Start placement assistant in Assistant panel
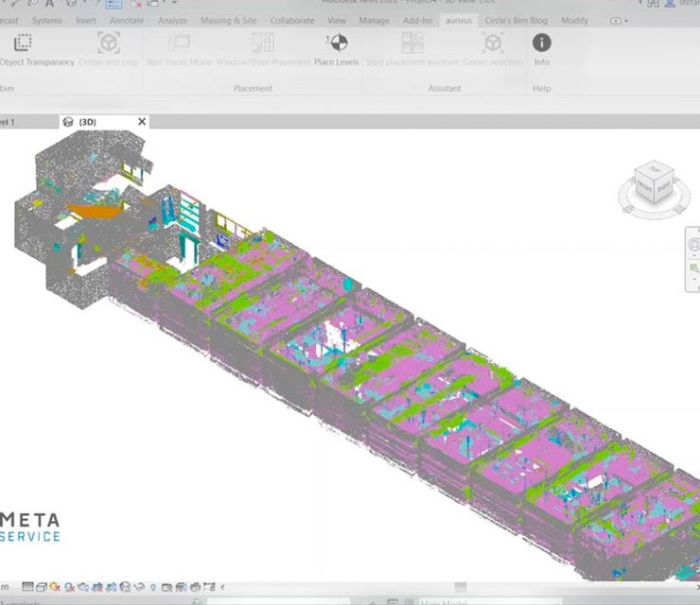Image resolution: width=700 pixels, height=605 pixels. (x=412, y=49)
